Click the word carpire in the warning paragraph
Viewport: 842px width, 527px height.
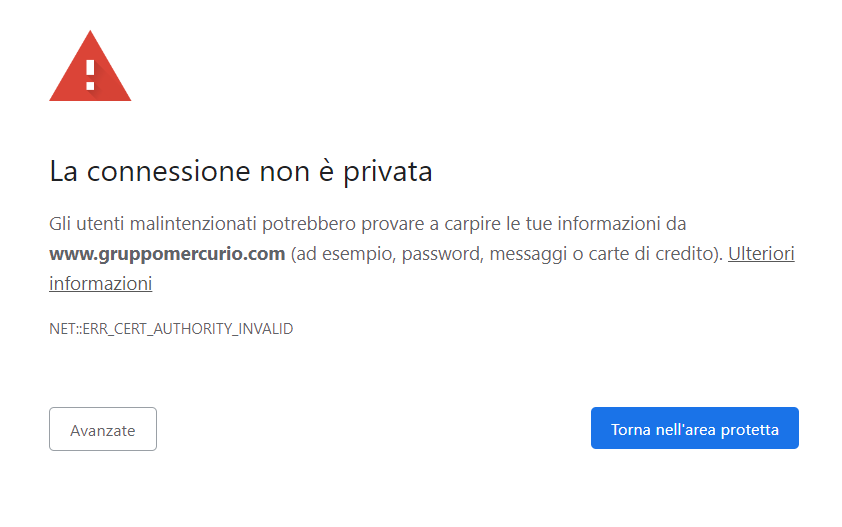495,223
